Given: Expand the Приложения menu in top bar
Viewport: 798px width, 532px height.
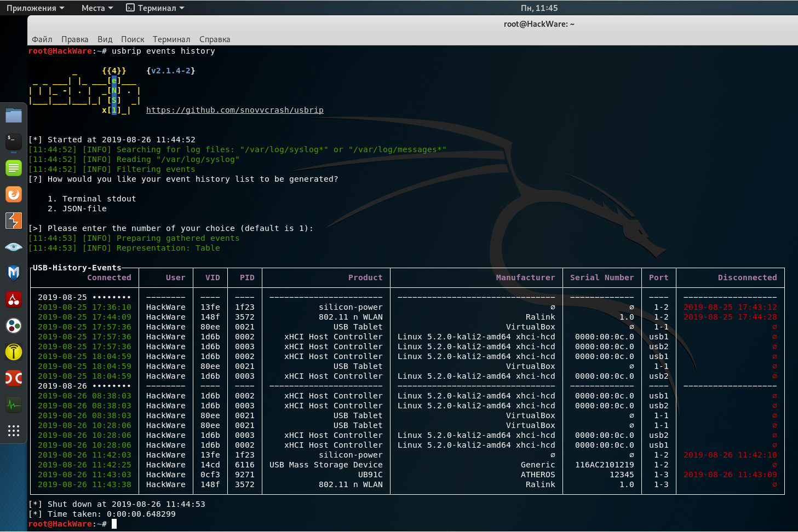Looking at the screenshot, I should coord(35,8).
